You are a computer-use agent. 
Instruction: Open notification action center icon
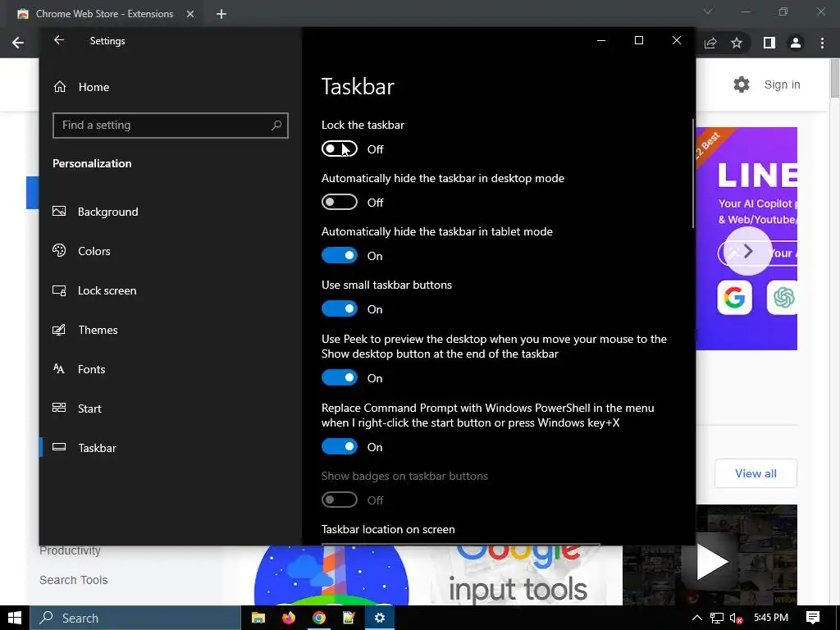pos(813,618)
